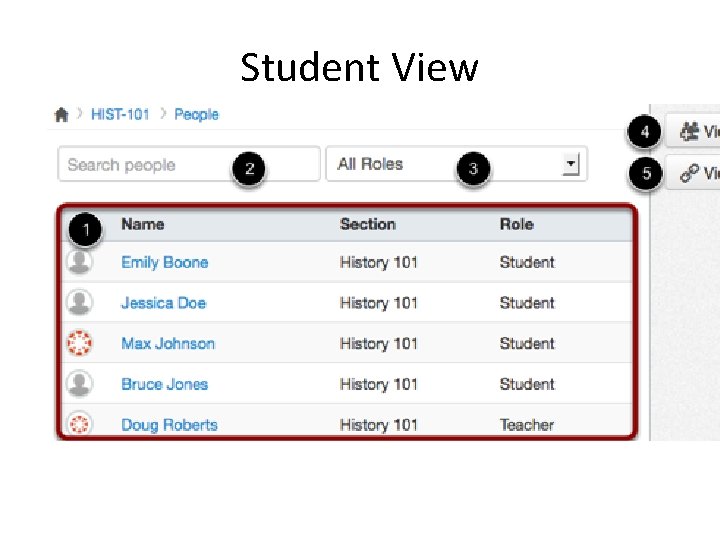The height and width of the screenshot is (540, 720).
Task: Go to People breadcrumb link
Action: 196,115
